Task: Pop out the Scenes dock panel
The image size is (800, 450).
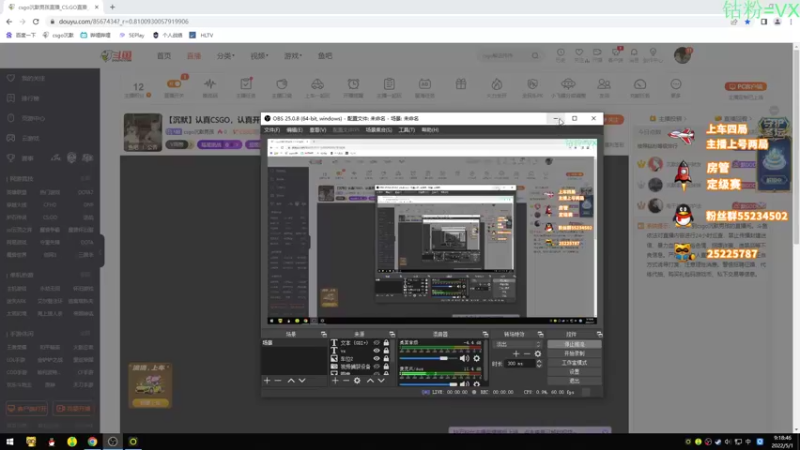Action: tap(323, 334)
